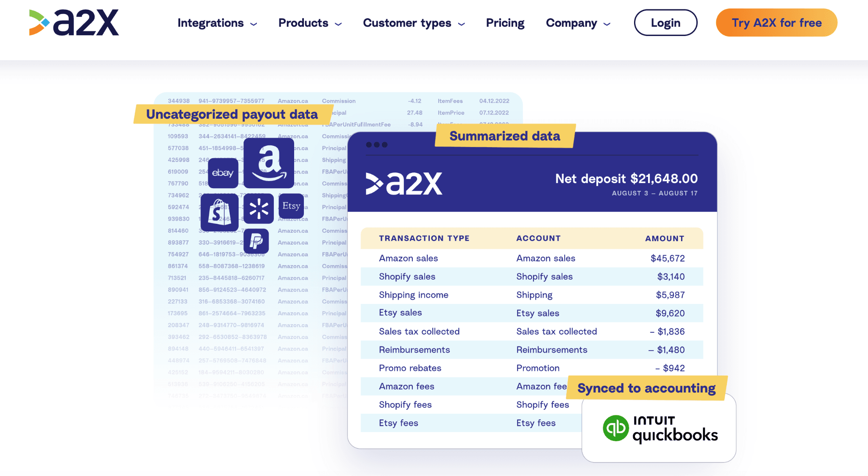This screenshot has height=476, width=868.
Task: Click the Amazon logo tile
Action: click(x=269, y=163)
